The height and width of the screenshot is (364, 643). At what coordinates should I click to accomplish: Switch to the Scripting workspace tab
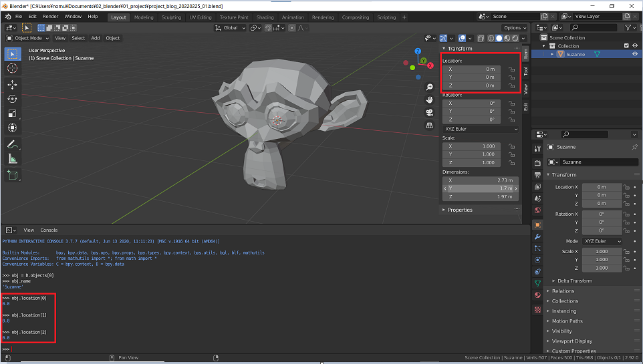(386, 17)
